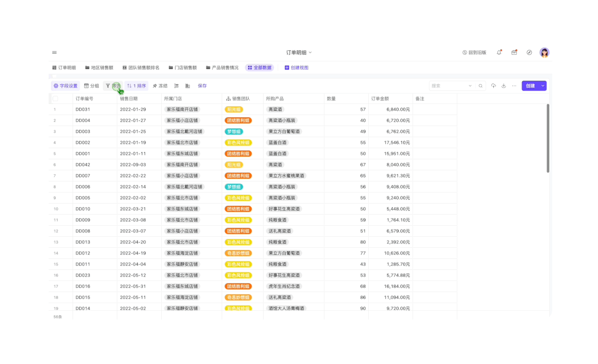Open the hamburger menu icon at top left

(54, 53)
